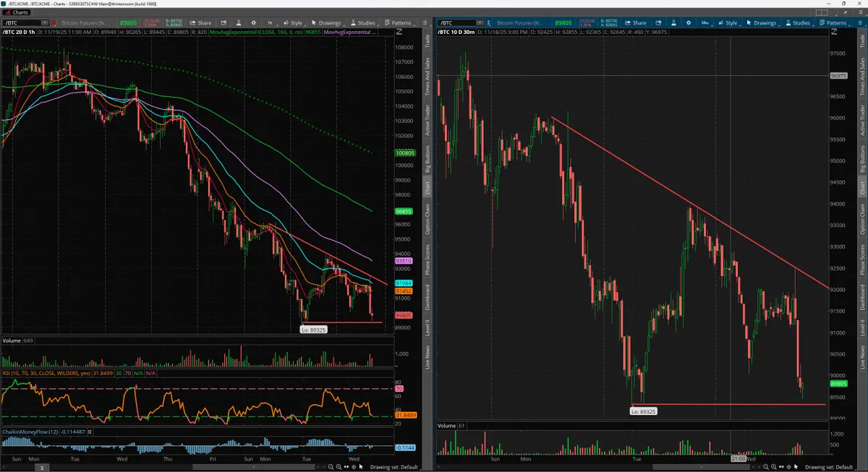This screenshot has width=868, height=472.
Task: Click the symbol link icon in right chart
Action: 489,23
